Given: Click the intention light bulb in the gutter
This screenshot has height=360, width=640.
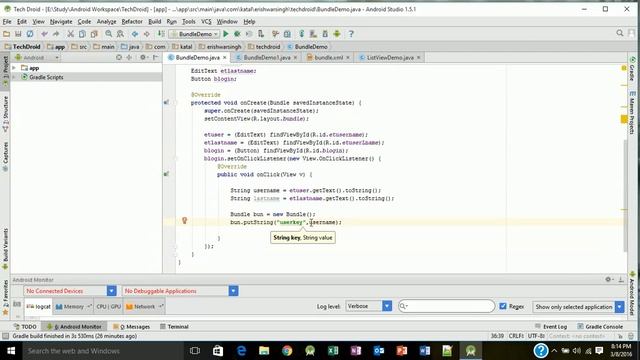Looking at the screenshot, I should [x=184, y=221].
